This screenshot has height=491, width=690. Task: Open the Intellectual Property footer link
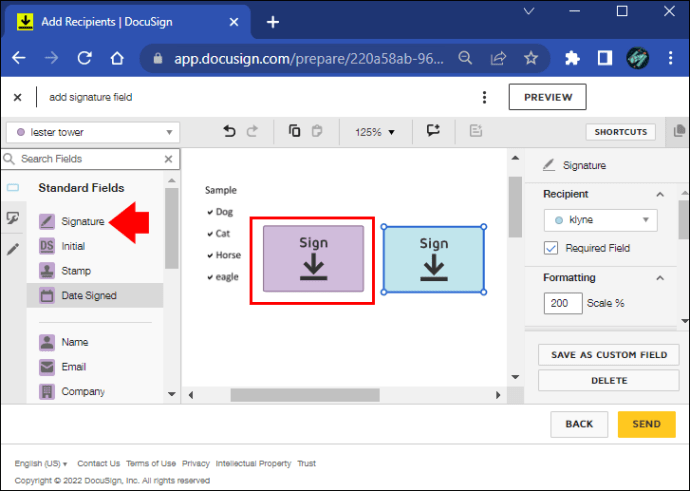253,463
